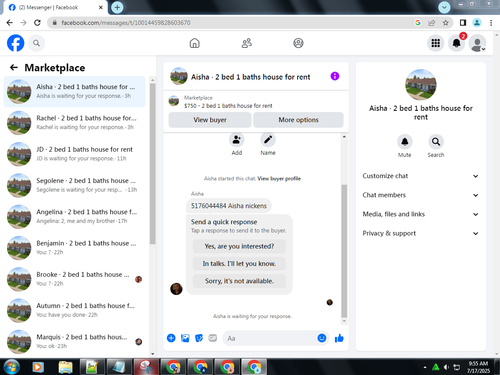Open the Groups icon in top navigation
The width and height of the screenshot is (500, 375).
pyautogui.click(x=298, y=43)
